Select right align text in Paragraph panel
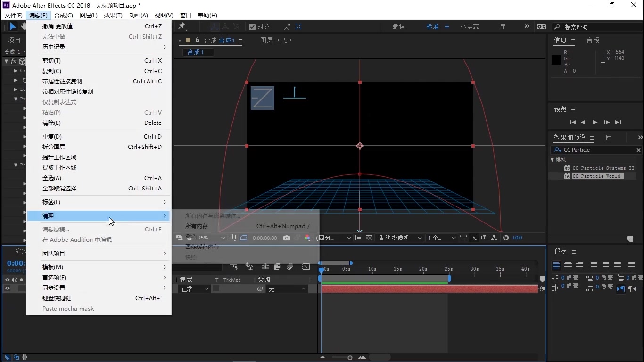The width and height of the screenshot is (644, 362). pos(580,265)
